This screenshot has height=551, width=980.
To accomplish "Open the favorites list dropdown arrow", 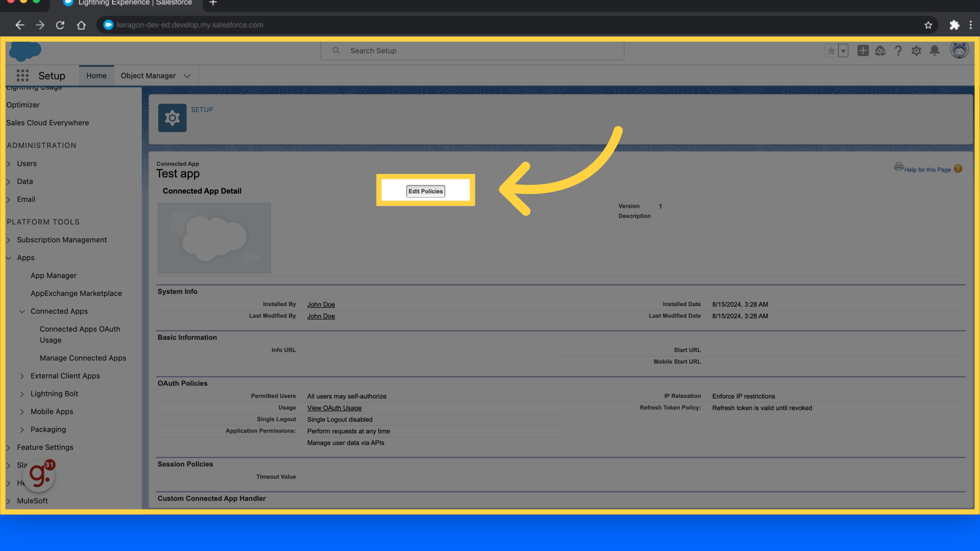I will (843, 51).
